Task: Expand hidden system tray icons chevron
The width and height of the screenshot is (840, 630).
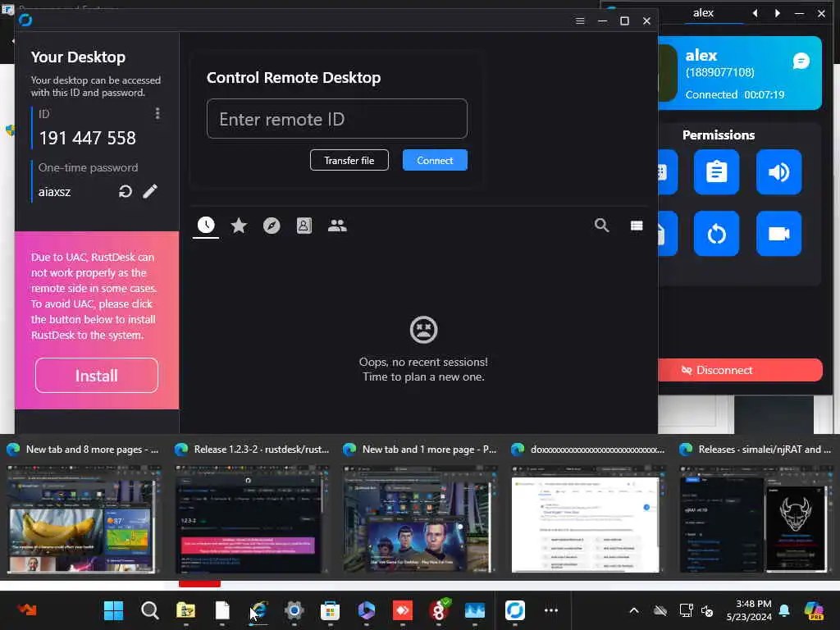Action: pyautogui.click(x=634, y=610)
